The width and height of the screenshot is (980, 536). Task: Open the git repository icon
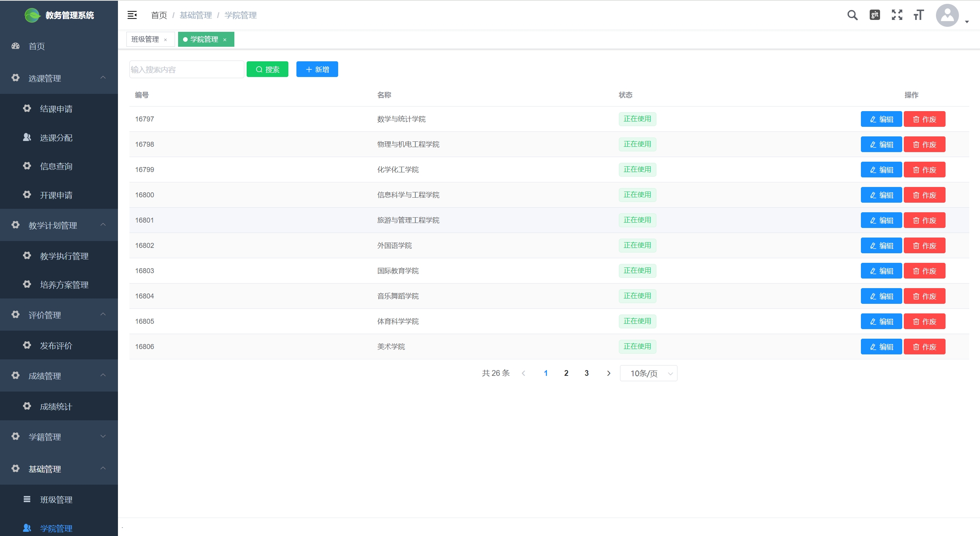coord(875,15)
